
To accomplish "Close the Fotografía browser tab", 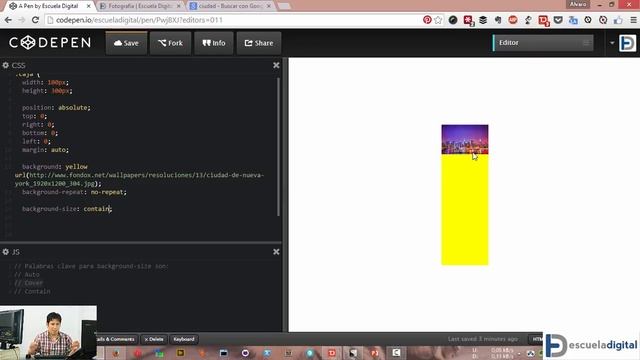I will (178, 6).
